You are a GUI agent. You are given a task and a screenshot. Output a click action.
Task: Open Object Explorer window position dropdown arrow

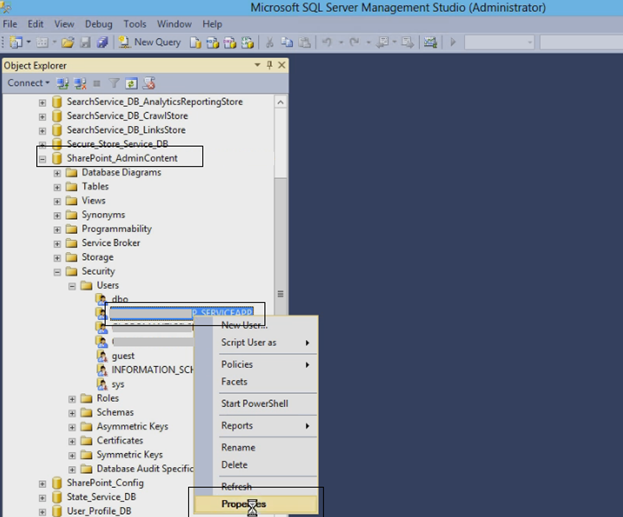(x=257, y=65)
